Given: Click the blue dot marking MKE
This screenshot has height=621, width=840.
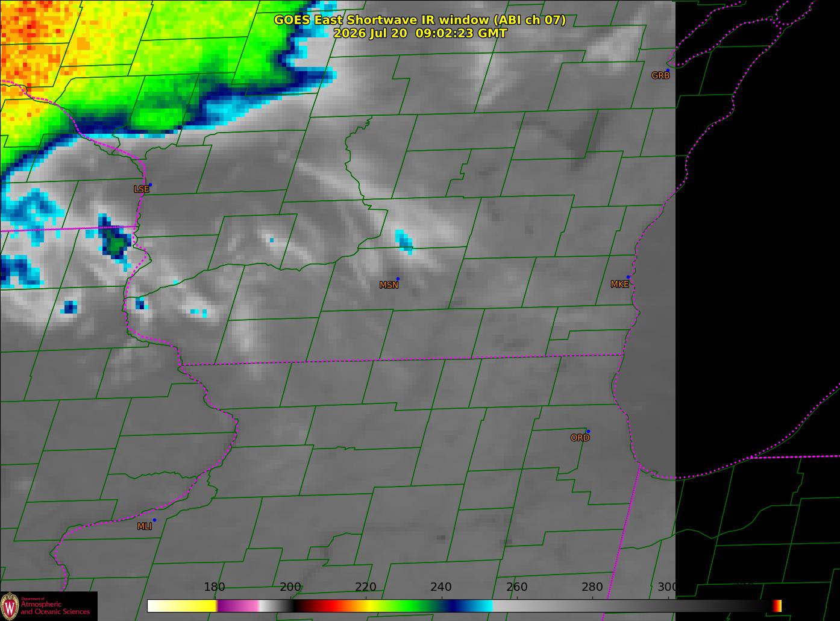Looking at the screenshot, I should pyautogui.click(x=628, y=277).
